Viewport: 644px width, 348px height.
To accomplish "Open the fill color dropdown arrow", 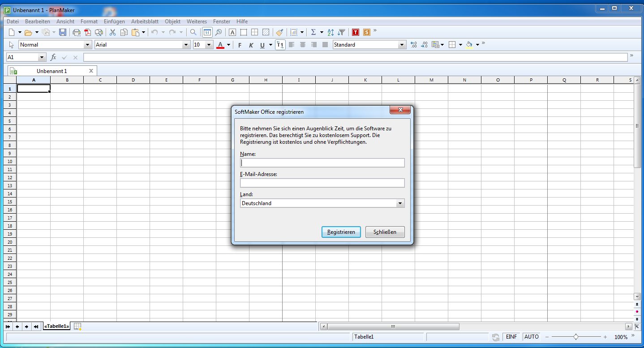I will pyautogui.click(x=477, y=45).
